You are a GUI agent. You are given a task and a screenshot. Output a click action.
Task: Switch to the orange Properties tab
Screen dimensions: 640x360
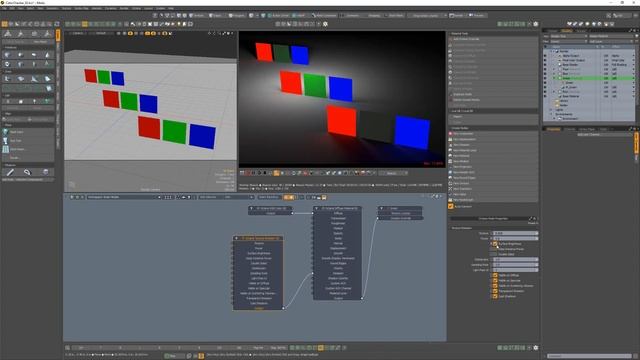coord(554,129)
